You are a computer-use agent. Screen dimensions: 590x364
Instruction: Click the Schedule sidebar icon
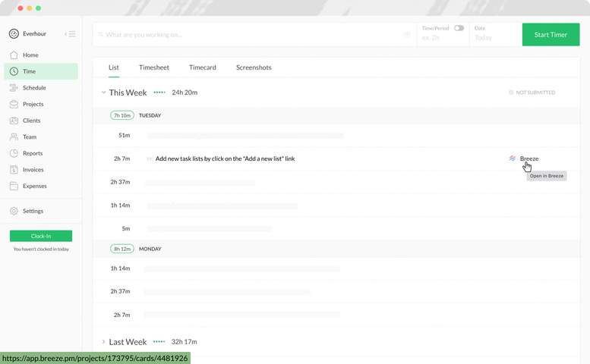click(x=14, y=88)
